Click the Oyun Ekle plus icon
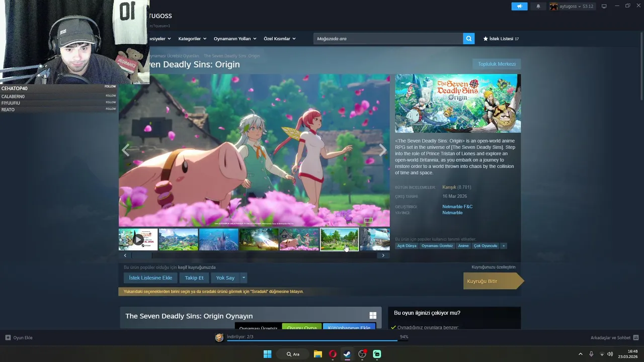Image resolution: width=644 pixels, height=362 pixels. click(8, 337)
